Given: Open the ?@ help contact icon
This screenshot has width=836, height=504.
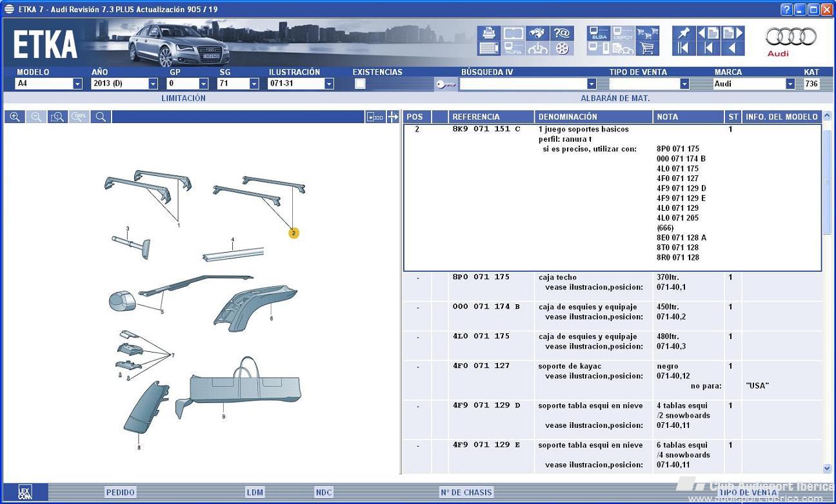Looking at the screenshot, I should point(562,33).
